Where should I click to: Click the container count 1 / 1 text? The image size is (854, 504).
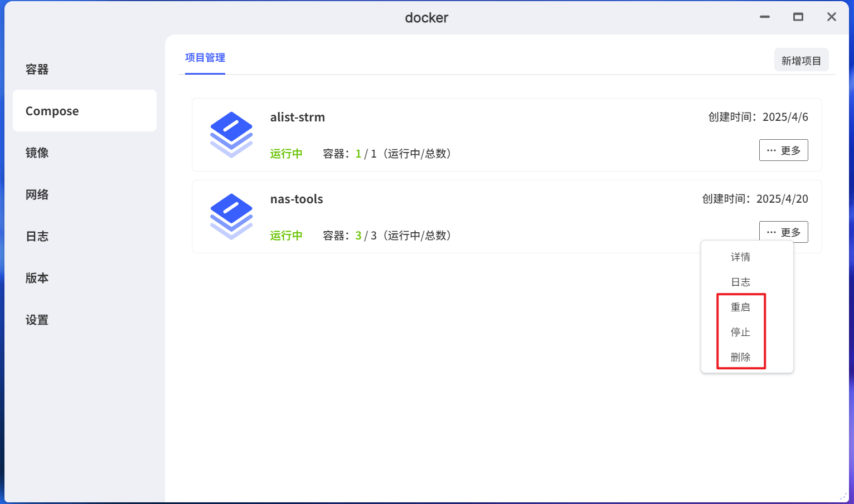tap(366, 154)
